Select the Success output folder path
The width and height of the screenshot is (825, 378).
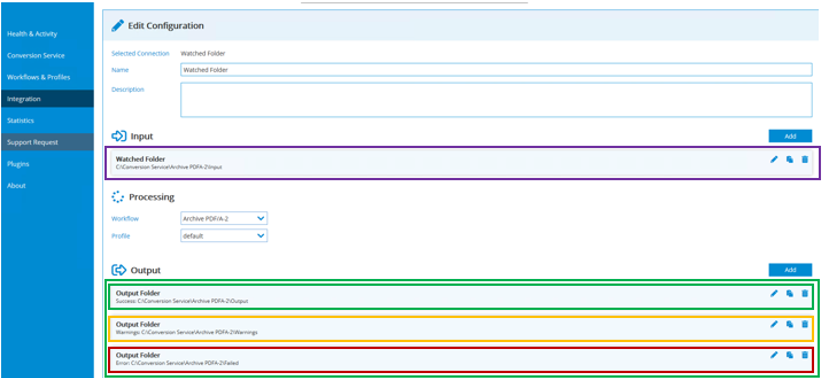point(182,301)
